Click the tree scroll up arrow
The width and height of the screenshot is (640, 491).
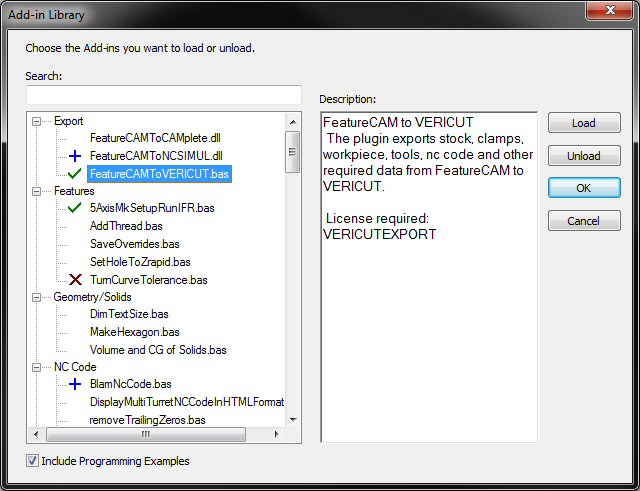(293, 122)
